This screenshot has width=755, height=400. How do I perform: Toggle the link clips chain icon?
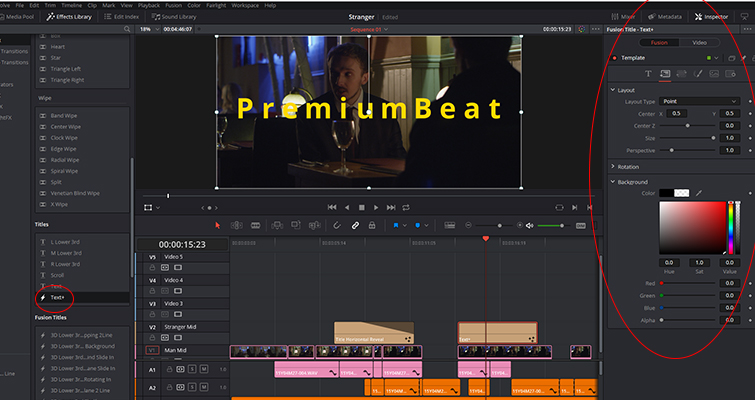coord(355,225)
